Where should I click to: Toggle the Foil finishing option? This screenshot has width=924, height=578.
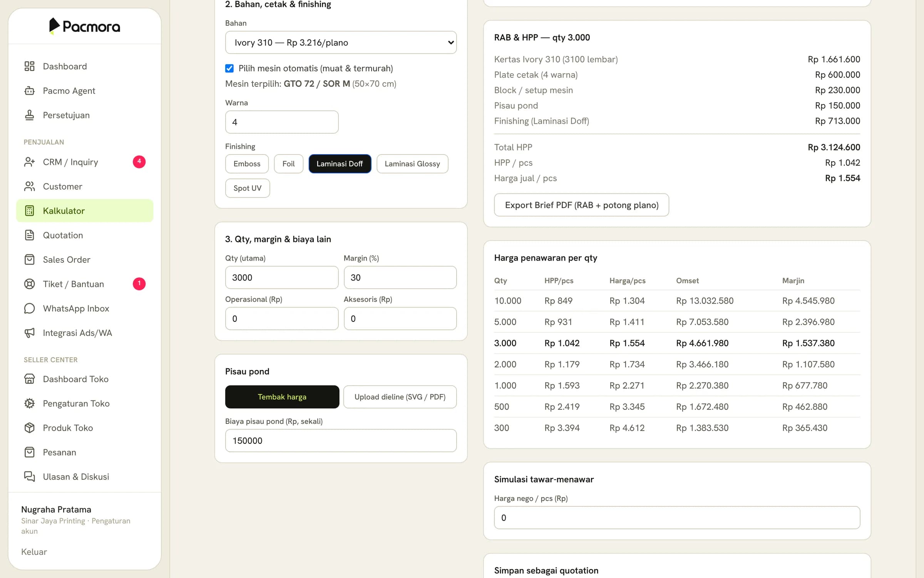pos(288,164)
